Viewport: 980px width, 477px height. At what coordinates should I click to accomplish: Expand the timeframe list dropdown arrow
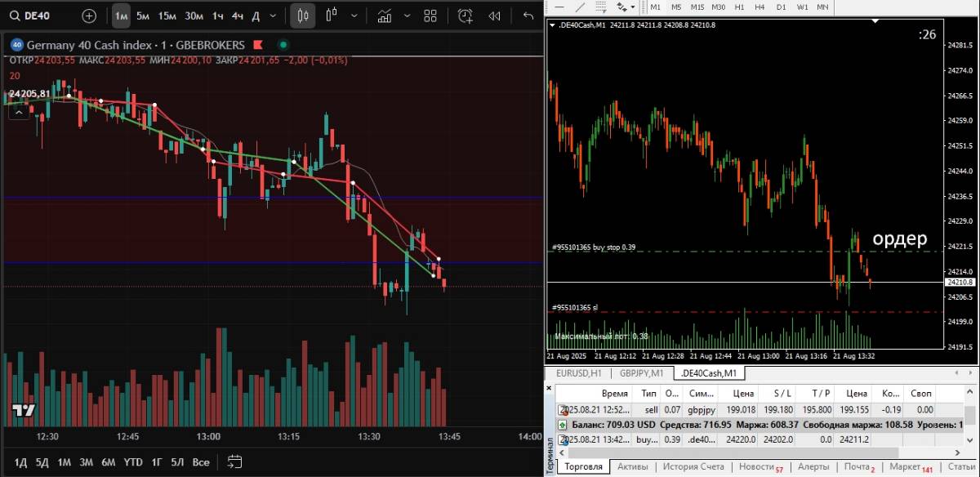[x=272, y=16]
